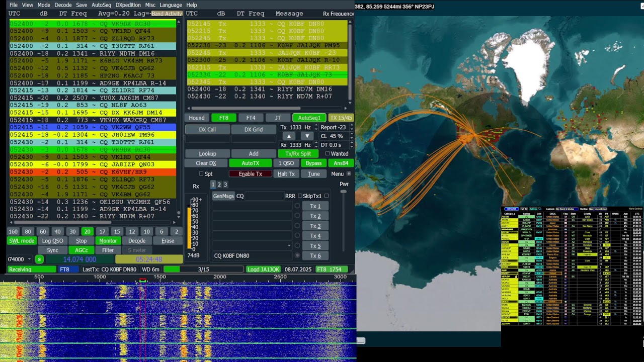Select message tab 2
644x362 pixels.
coord(219,185)
